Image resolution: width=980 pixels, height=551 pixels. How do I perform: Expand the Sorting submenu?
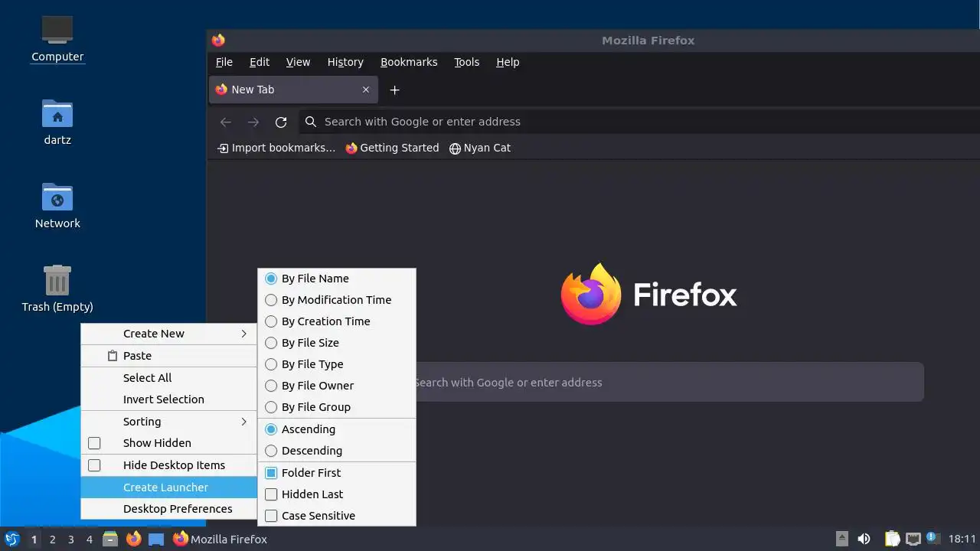pos(168,422)
